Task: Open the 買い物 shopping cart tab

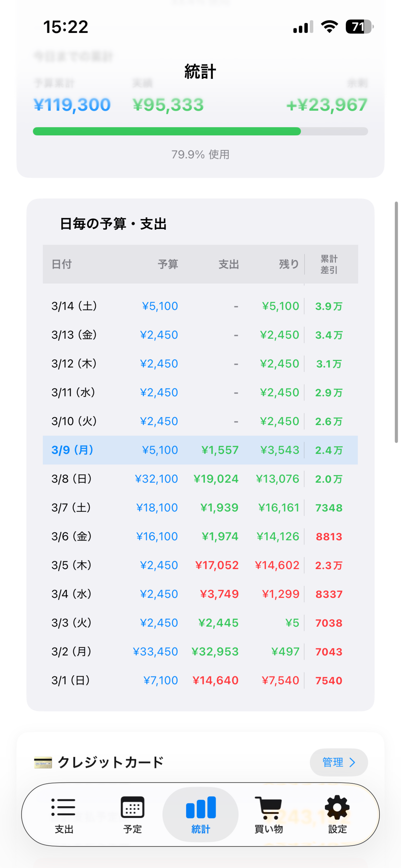Action: 268,814
